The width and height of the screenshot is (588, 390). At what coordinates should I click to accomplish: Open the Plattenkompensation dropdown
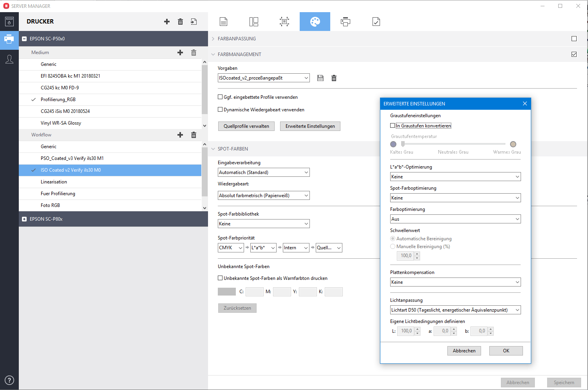point(455,282)
